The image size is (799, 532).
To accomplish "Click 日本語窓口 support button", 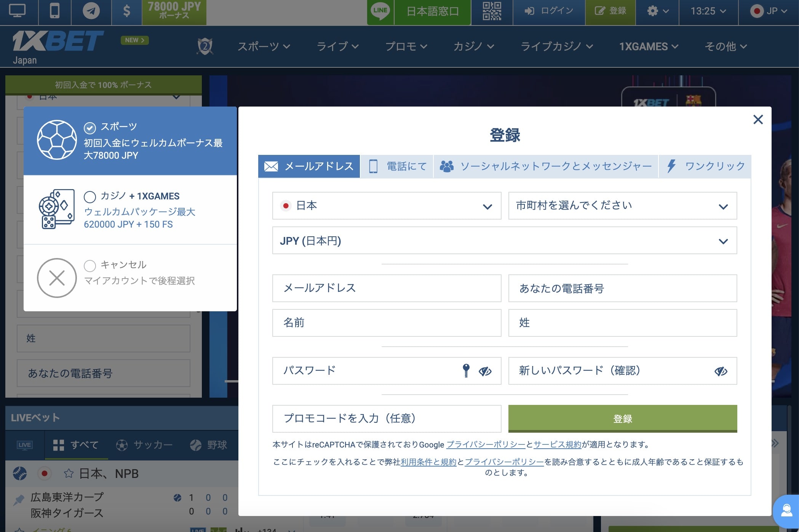I will pos(433,11).
